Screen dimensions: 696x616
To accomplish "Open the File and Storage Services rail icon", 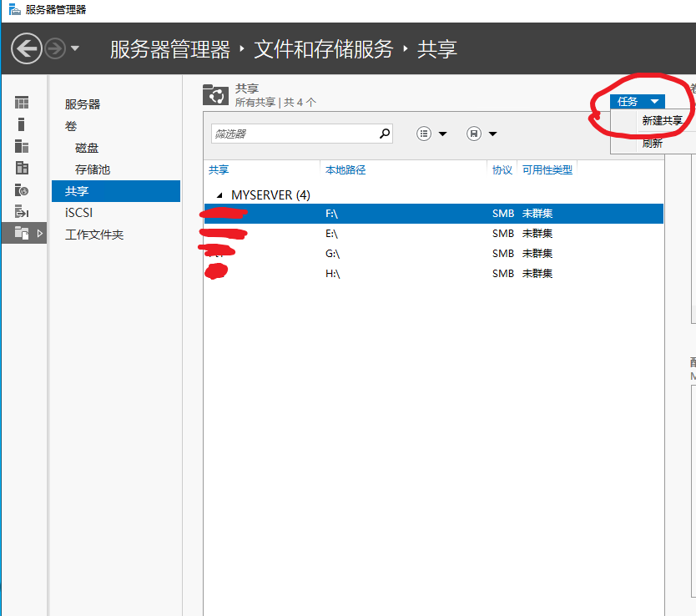I will (22, 234).
